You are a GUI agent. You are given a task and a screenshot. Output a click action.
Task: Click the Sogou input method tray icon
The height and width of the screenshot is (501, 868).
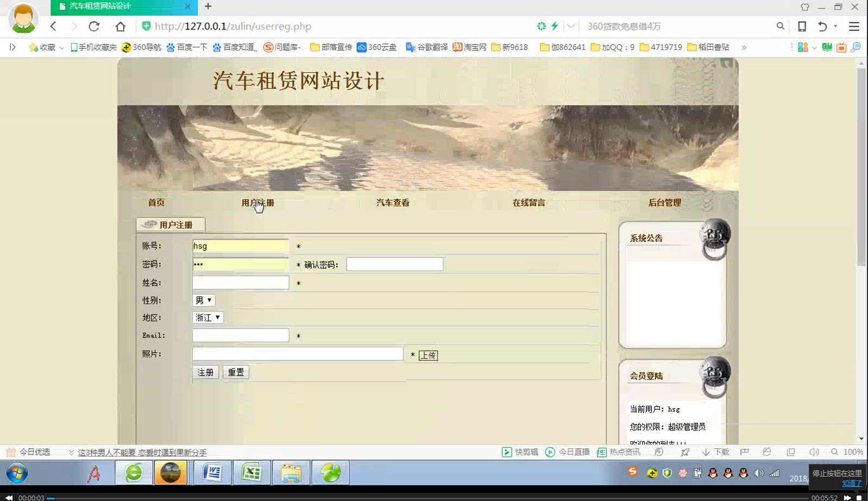click(x=632, y=472)
